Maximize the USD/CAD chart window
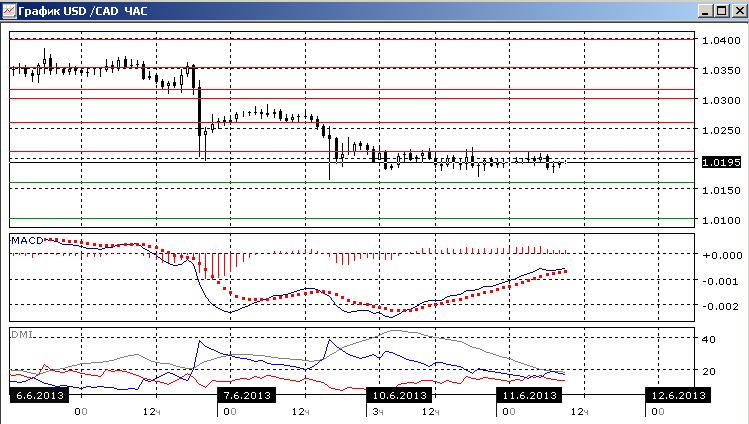Image resolution: width=749 pixels, height=424 pixels. 722,11
